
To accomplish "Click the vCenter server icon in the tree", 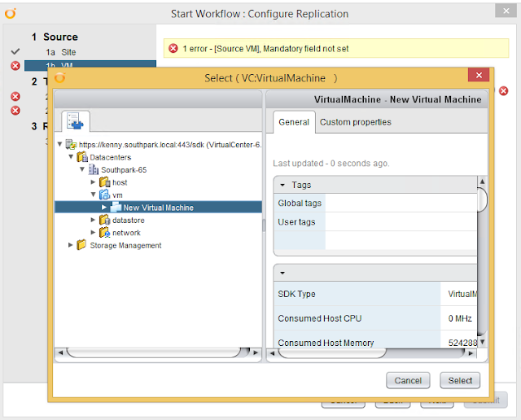I will tap(71, 145).
